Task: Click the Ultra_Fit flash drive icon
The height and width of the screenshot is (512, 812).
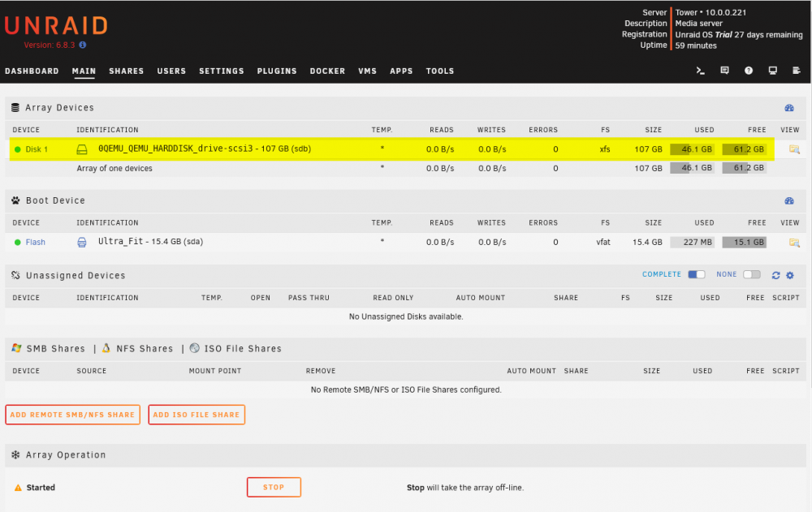Action: click(82, 243)
